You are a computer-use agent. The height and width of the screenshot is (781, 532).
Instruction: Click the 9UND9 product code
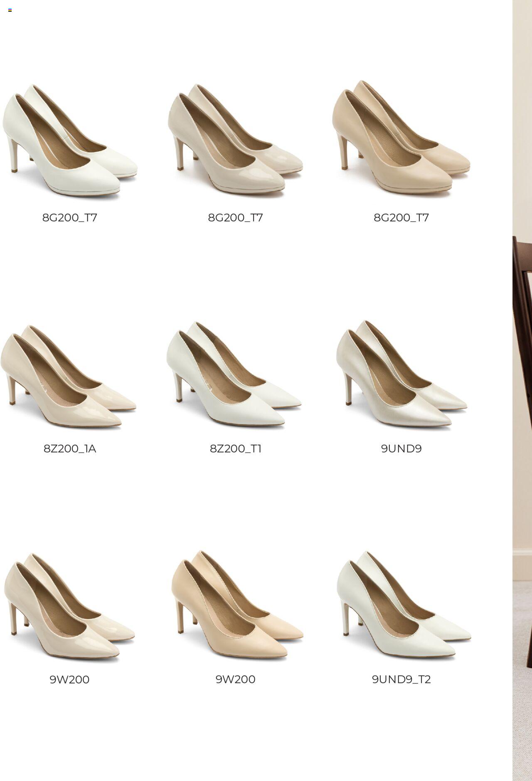coord(401,449)
